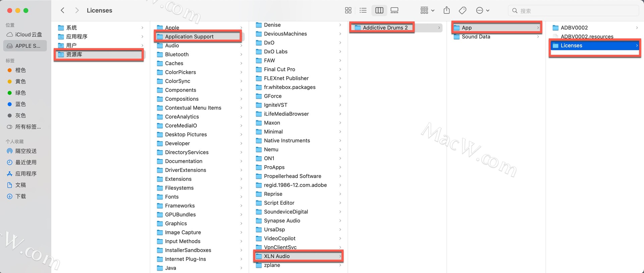Expand the Synapse Audio folder chevron
The width and height of the screenshot is (644, 273).
pyautogui.click(x=340, y=221)
